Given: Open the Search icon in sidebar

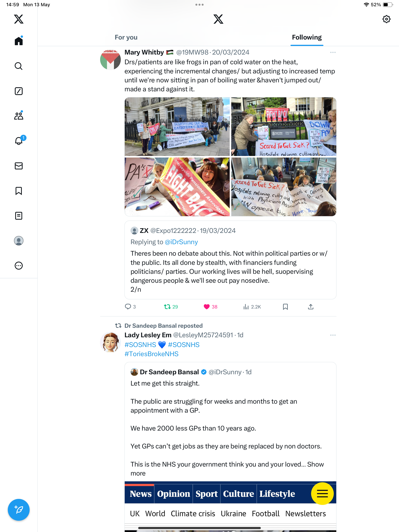Looking at the screenshot, I should click(19, 66).
